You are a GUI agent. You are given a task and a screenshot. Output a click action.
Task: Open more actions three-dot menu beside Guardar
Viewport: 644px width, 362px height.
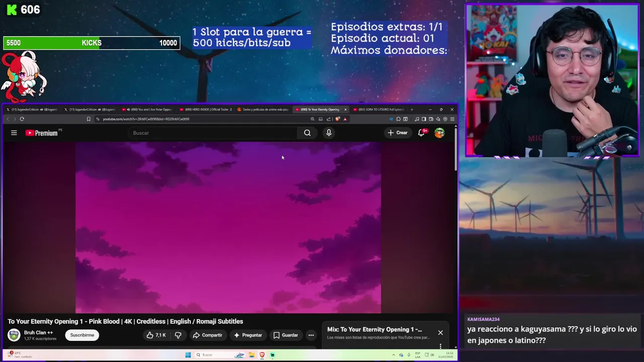coord(311,335)
